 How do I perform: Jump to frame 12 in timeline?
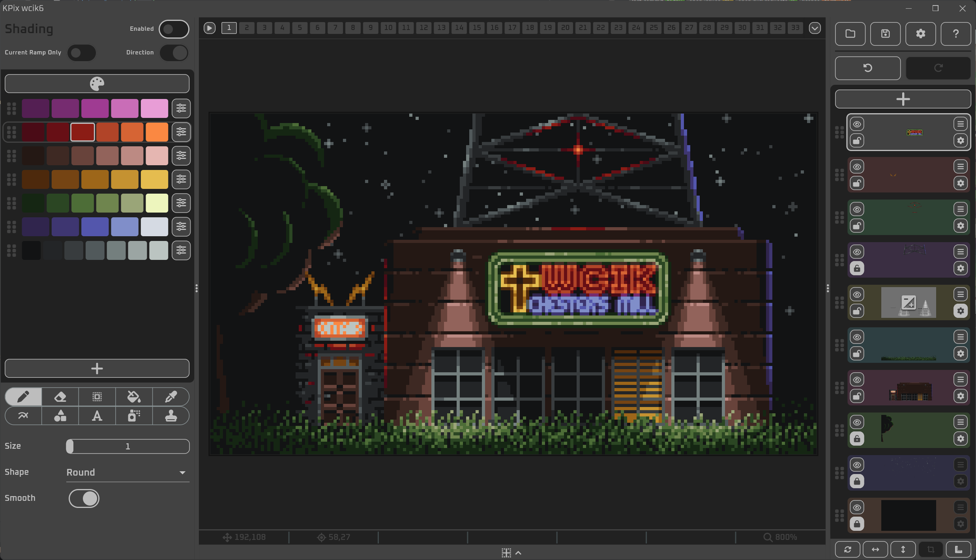click(x=423, y=28)
